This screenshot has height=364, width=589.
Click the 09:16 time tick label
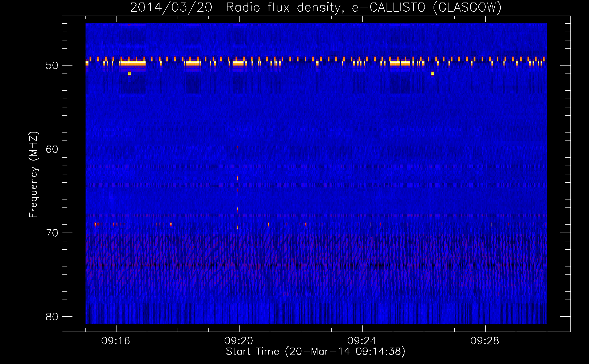[116, 341]
